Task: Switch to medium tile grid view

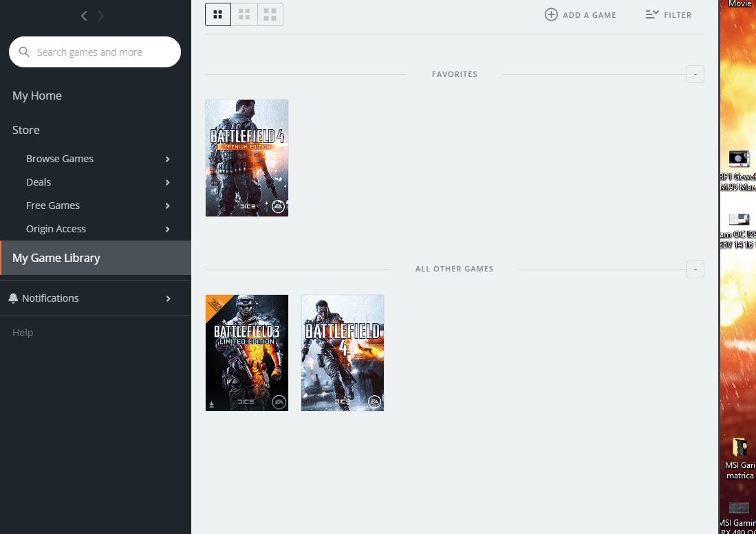Action: (x=244, y=14)
